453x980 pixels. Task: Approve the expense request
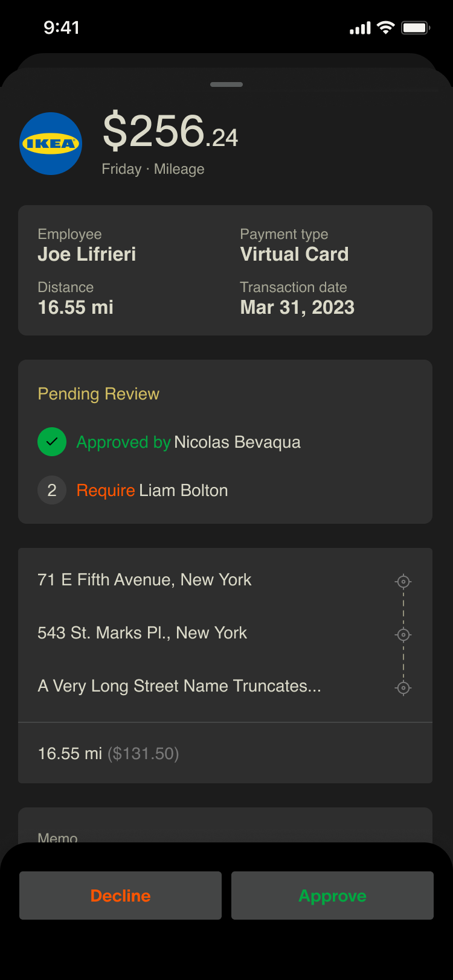coord(332,896)
